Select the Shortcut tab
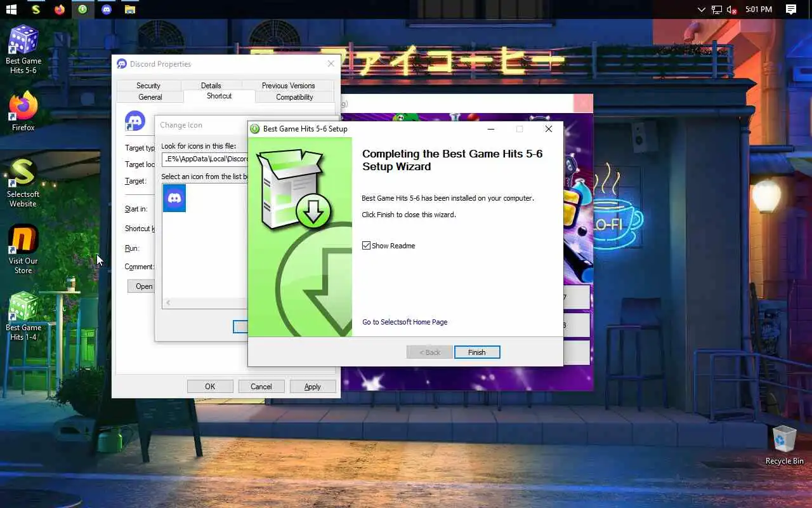The width and height of the screenshot is (812, 508). (219, 96)
